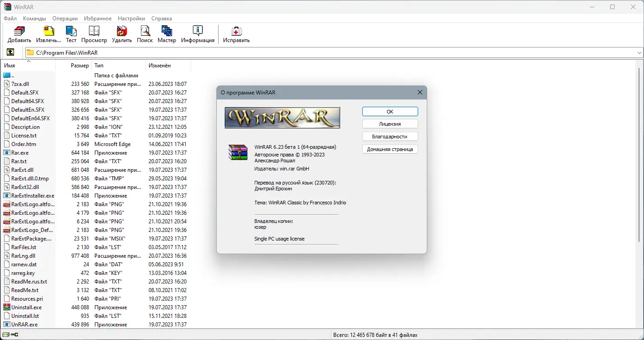Click the WinRAR logo banner in About dialog
Viewport: 644px width, 340px height.
pos(282,118)
